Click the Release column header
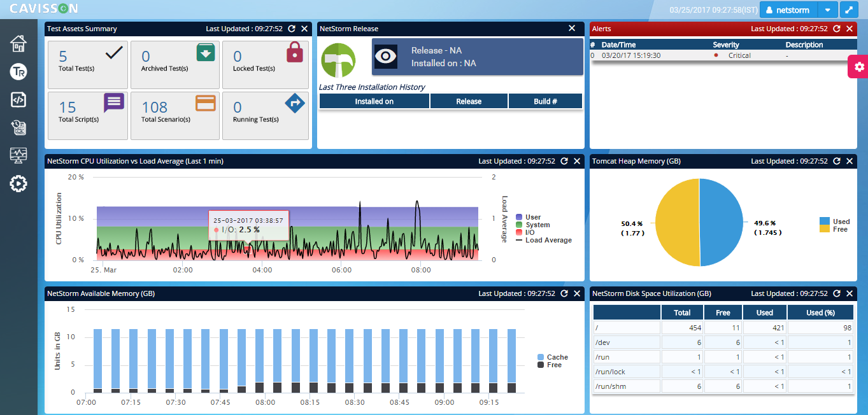The image size is (868, 415). [469, 101]
